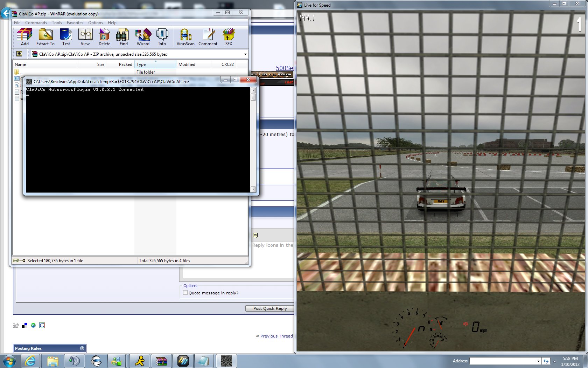Screen dimensions: 588x368
Task: Click the Test archive icon
Action: pos(66,37)
